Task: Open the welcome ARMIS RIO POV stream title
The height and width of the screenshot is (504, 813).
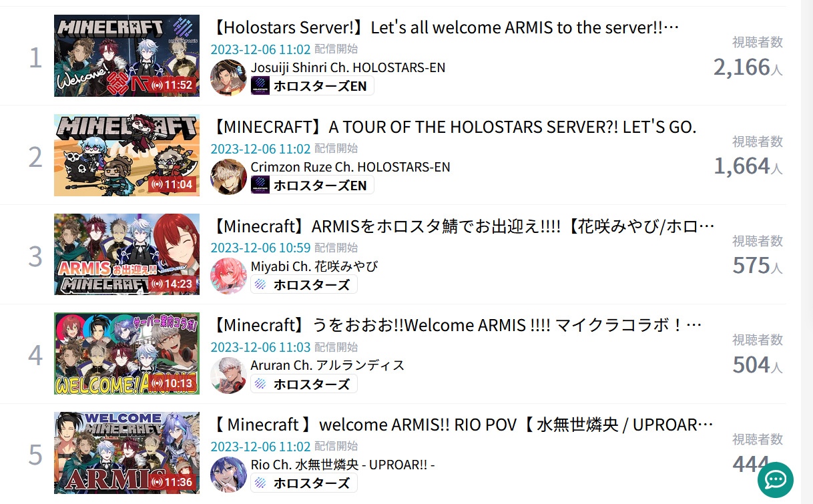Action: [463, 425]
